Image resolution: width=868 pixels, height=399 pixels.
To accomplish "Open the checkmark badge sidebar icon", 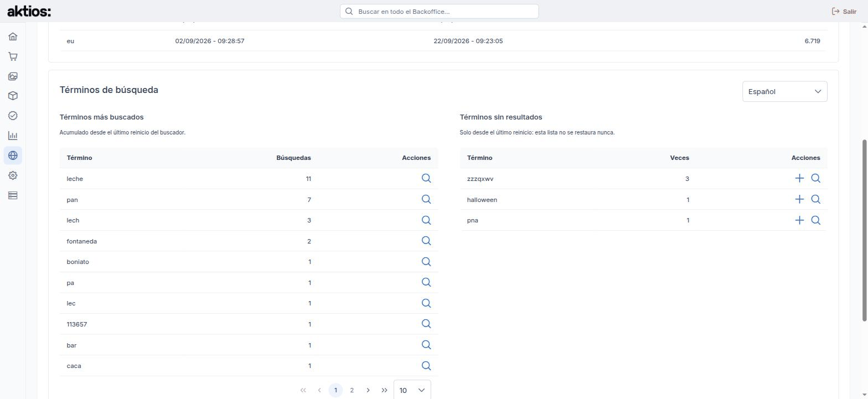I will (13, 116).
